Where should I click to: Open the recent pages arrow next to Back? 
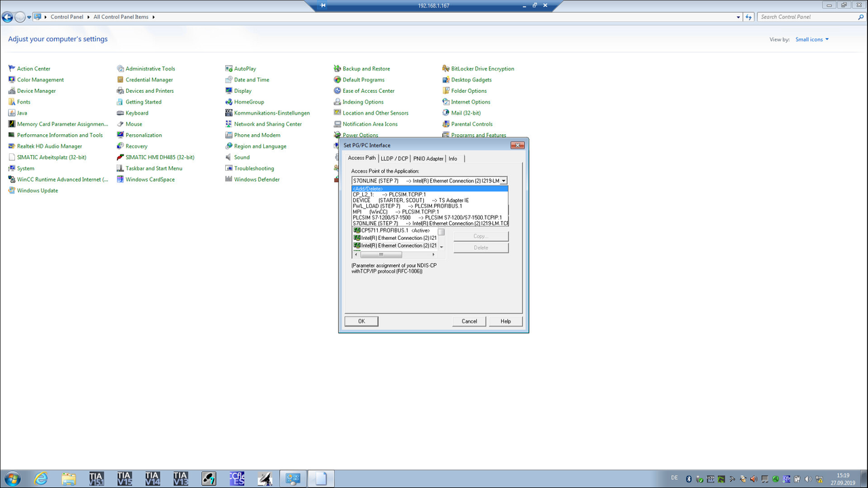coord(29,17)
